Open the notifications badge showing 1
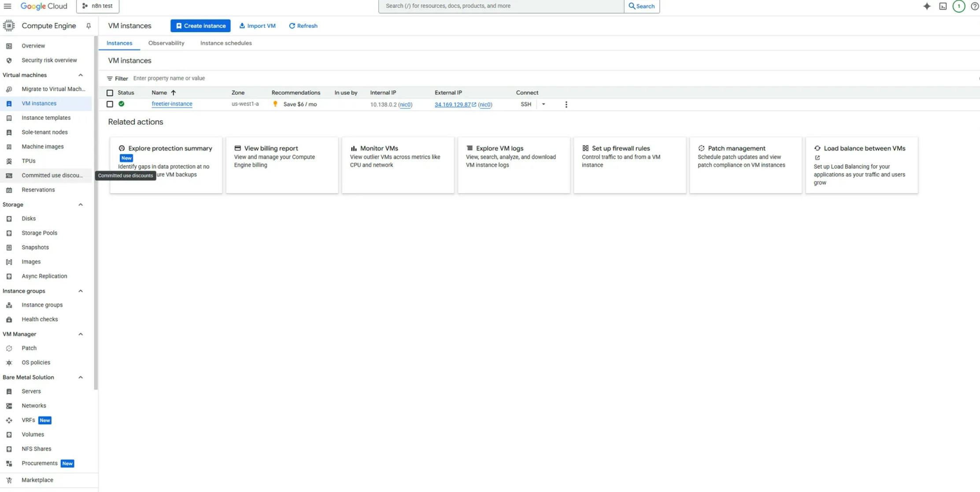The height and width of the screenshot is (492, 980). [959, 6]
